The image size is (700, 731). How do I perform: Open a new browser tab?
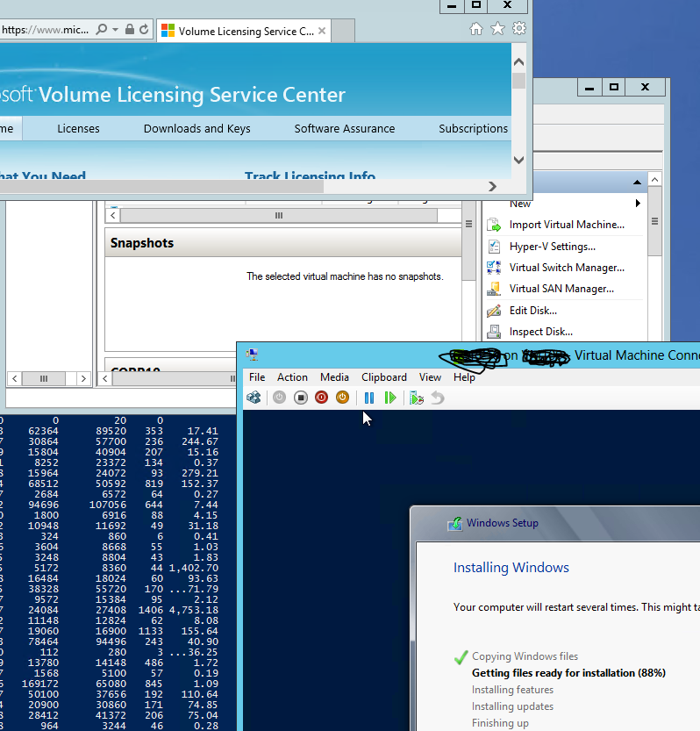coord(344,31)
